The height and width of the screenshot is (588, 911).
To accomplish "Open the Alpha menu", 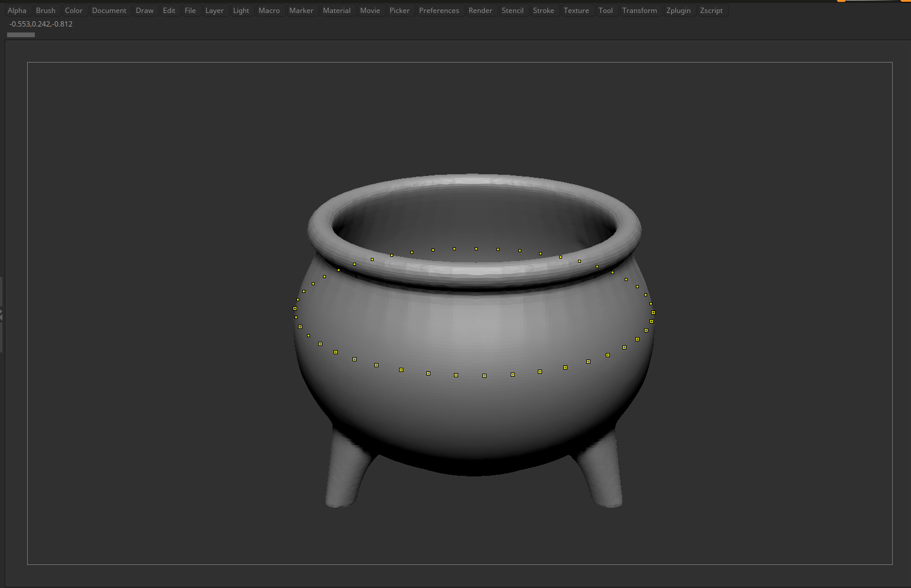I will (x=17, y=11).
